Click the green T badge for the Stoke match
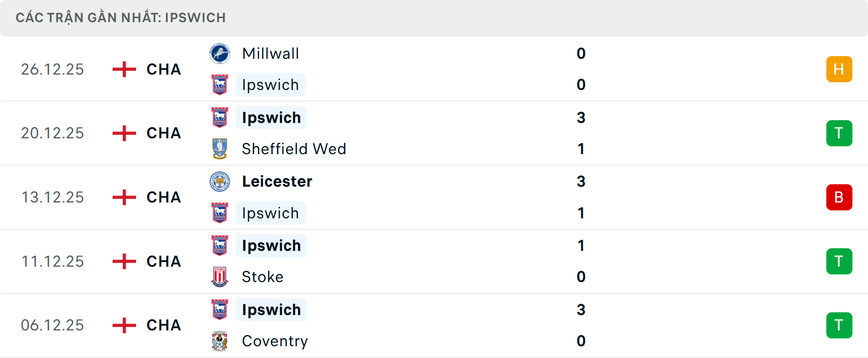This screenshot has height=358, width=868. 839,261
